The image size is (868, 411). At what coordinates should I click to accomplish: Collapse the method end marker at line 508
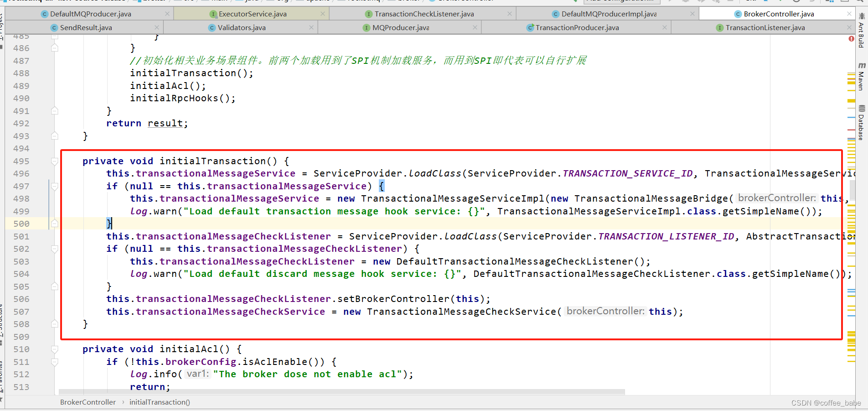[55, 324]
